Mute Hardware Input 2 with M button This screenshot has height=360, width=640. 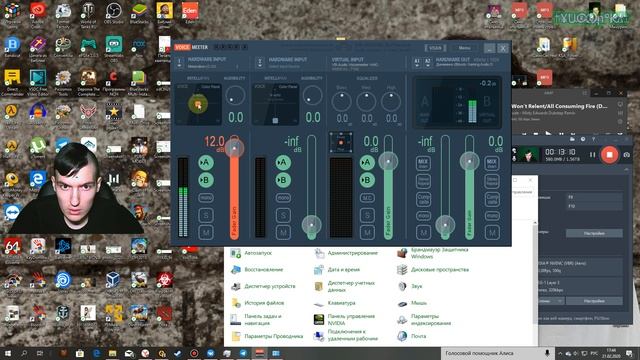pyautogui.click(x=283, y=232)
